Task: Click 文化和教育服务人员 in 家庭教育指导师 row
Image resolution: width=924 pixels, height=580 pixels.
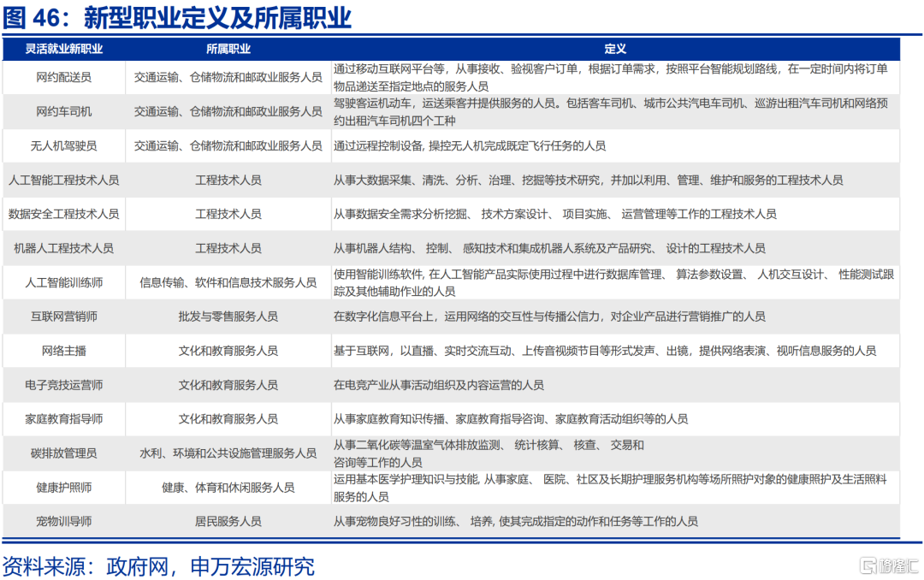Action: coord(228,419)
